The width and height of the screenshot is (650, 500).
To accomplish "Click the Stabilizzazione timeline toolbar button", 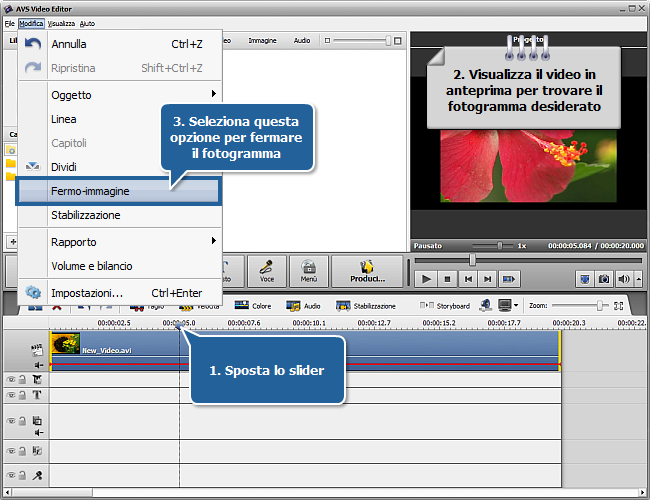I will coord(366,306).
